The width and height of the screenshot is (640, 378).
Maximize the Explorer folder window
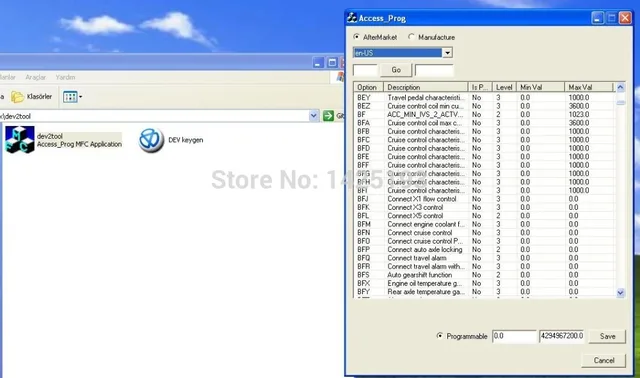tap(332, 63)
